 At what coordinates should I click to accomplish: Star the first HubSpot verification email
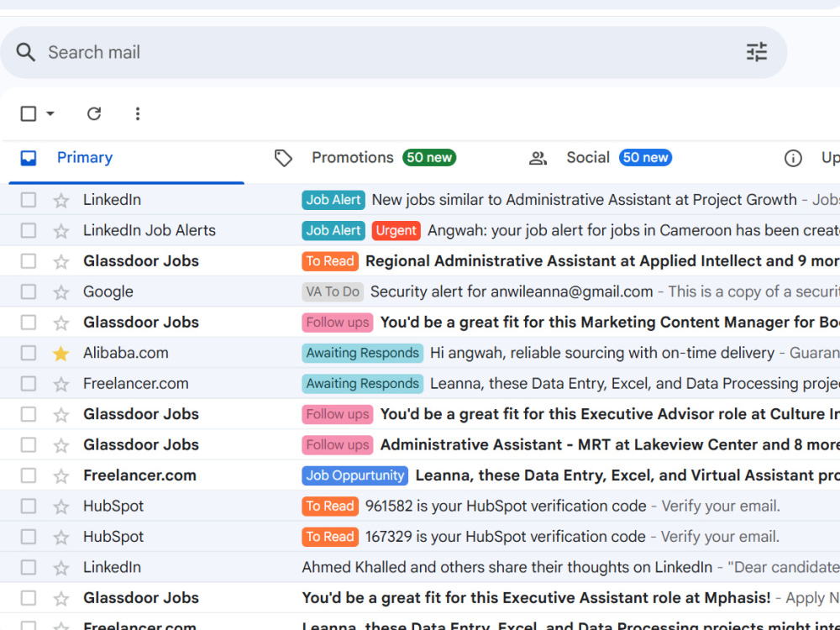pos(61,507)
